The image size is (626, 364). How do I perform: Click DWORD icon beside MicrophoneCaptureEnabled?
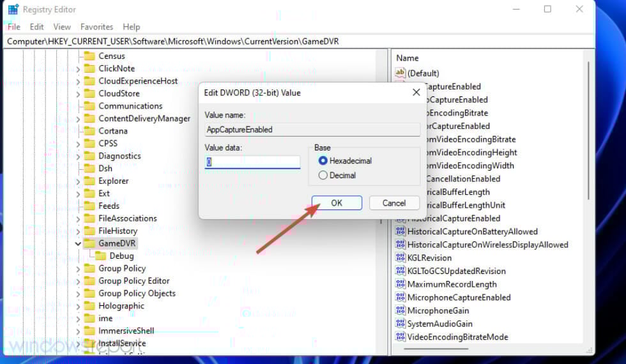(400, 297)
